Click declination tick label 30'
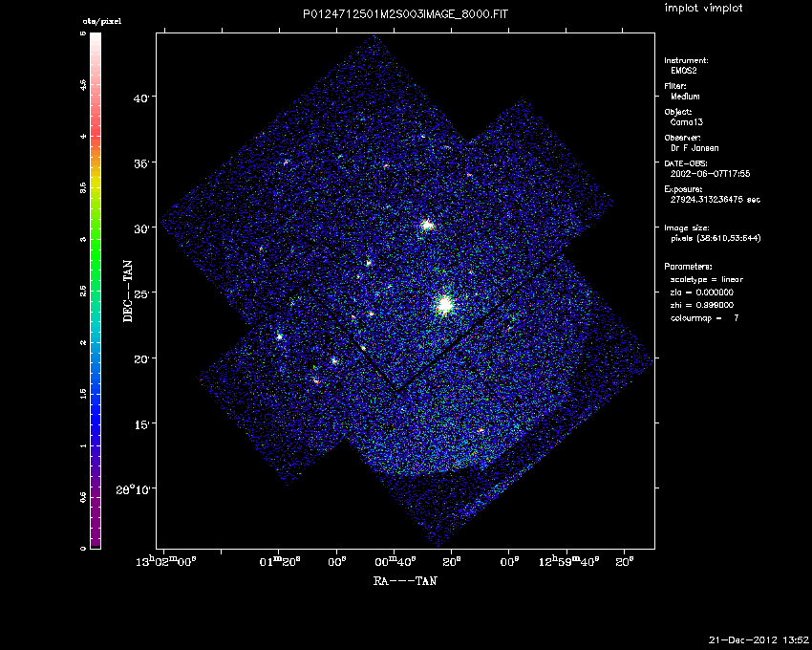Screen dimensions: 812x650 tap(141, 228)
